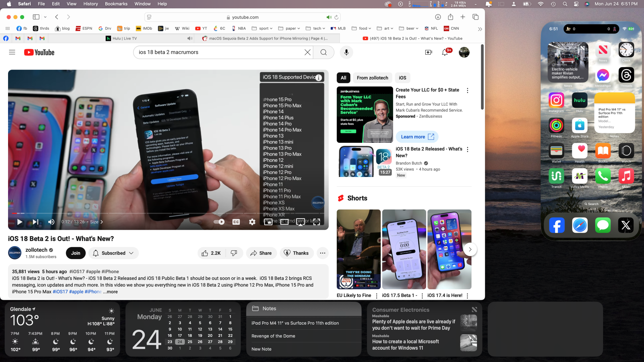
Task: Expand the Subscribed notification dropdown
Action: point(113,253)
